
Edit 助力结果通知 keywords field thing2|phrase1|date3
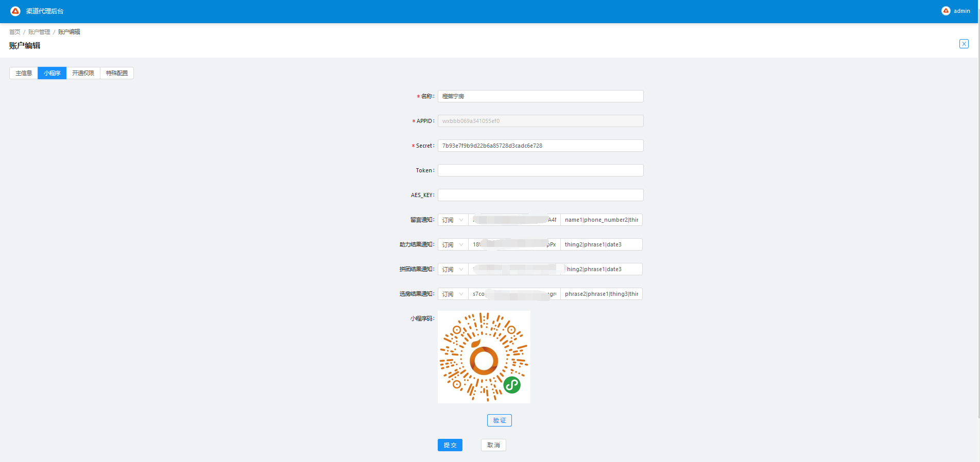[601, 244]
